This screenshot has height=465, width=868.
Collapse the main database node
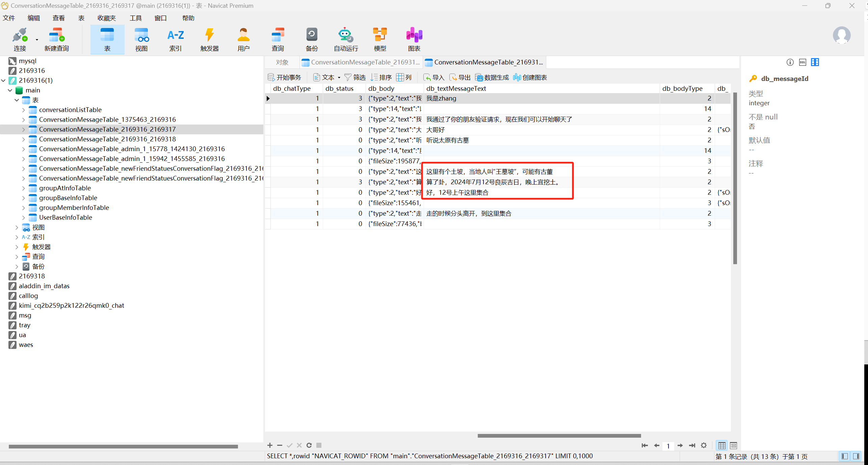[x=10, y=90]
